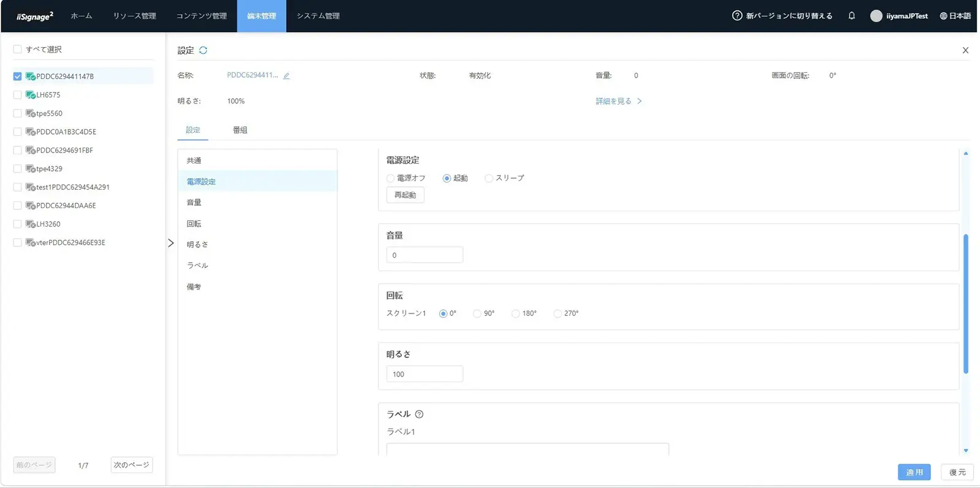Click the 明るさ input field with 100
This screenshot has width=980, height=488.
click(424, 374)
